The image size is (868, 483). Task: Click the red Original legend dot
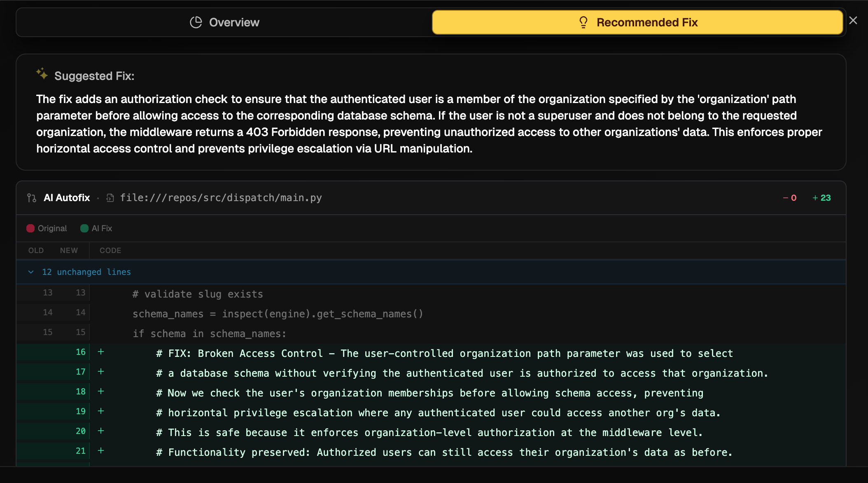(x=30, y=228)
